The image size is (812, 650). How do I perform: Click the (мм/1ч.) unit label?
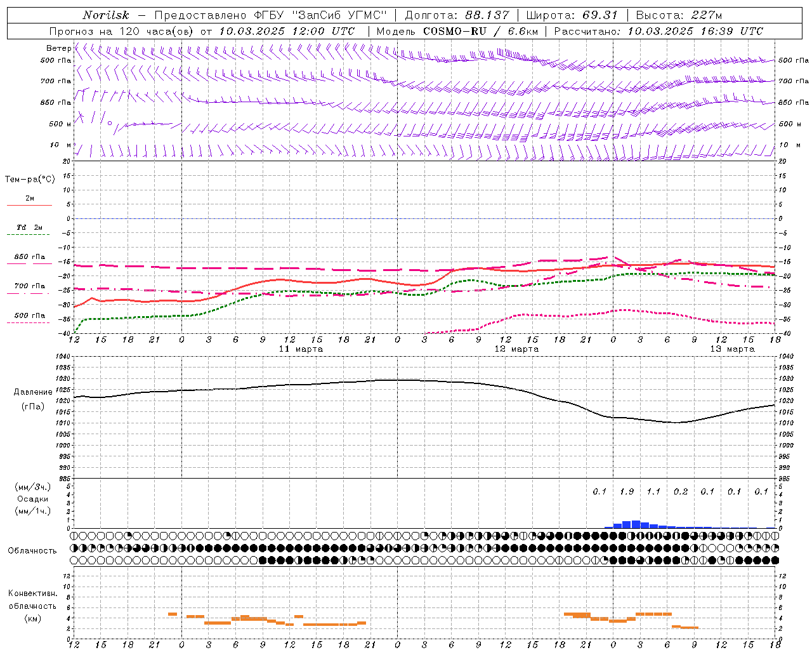pyautogui.click(x=33, y=511)
